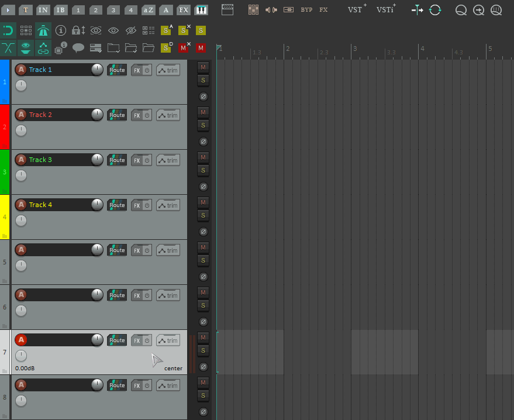Screen dimensions: 514x420
Task: Select the aZ toolbar tab
Action: point(148,10)
